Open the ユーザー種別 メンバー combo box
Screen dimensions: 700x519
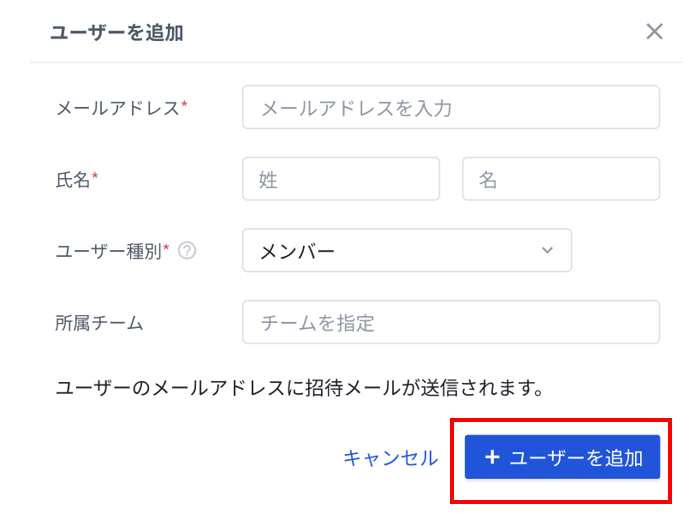407,250
